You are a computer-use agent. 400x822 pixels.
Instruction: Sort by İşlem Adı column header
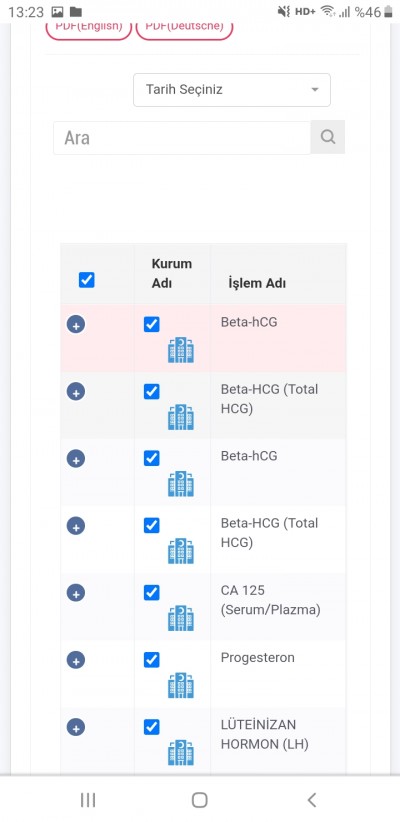tap(257, 283)
